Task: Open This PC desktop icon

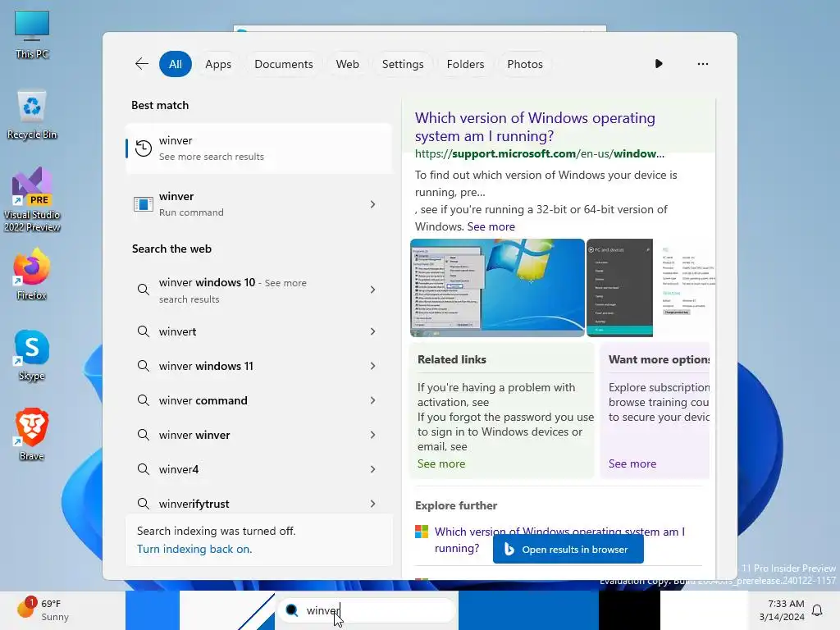Action: 32,34
